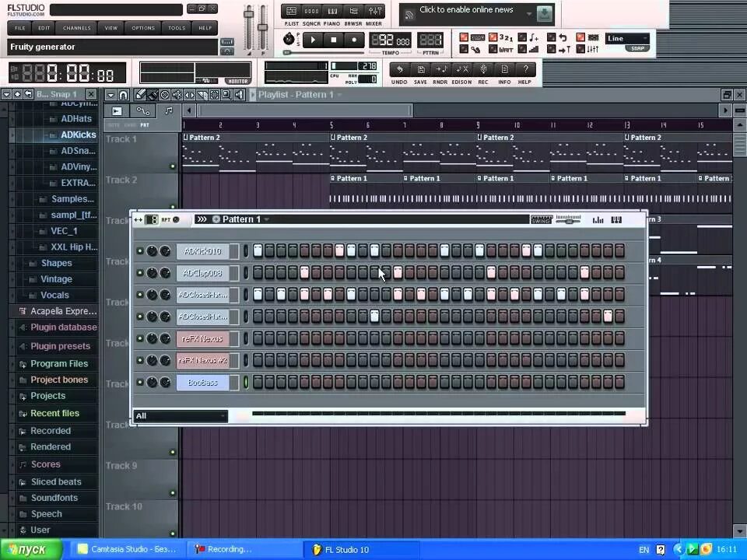The height and width of the screenshot is (560, 747).
Task: Mute the ADKick010 channel
Action: click(x=139, y=251)
